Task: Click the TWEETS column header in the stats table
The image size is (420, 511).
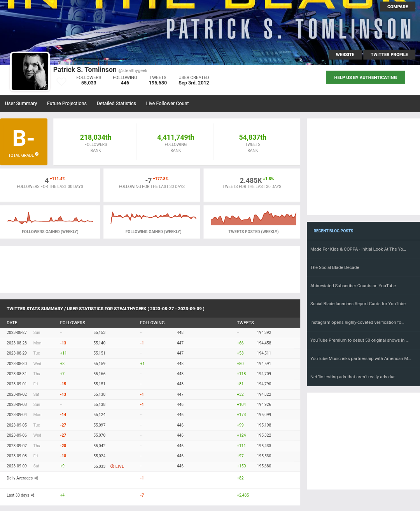Action: pyautogui.click(x=245, y=323)
